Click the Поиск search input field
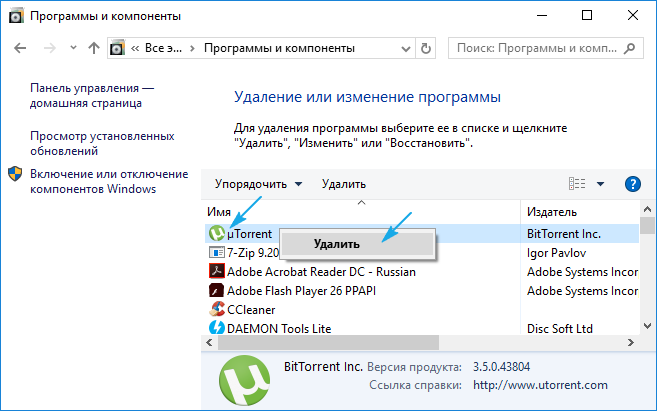 [535, 47]
